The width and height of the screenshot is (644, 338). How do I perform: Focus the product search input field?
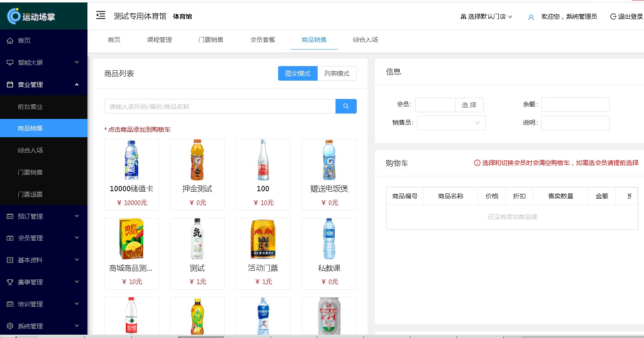tap(220, 106)
